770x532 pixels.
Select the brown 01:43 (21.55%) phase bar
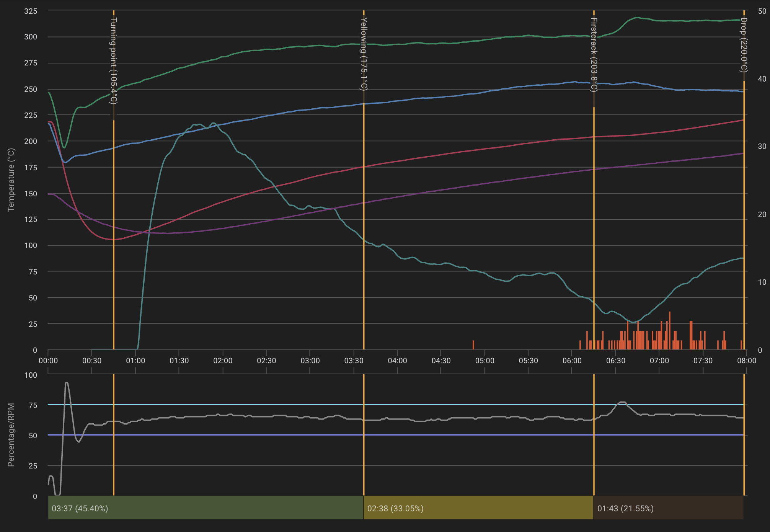[x=668, y=508]
